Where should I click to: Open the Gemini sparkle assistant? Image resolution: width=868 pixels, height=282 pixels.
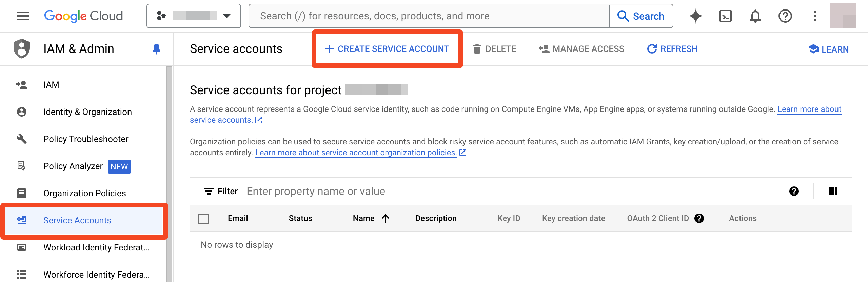696,16
